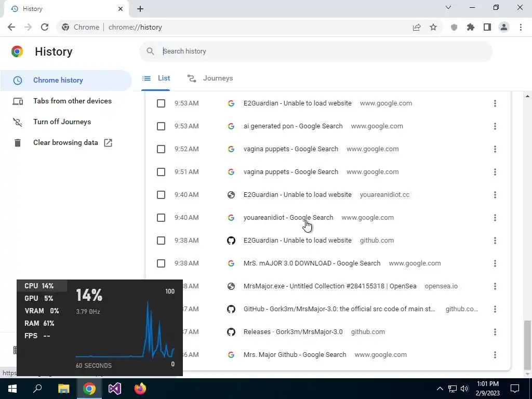Click the Tabs from other devices icon
This screenshot has width=532, height=399.
tap(18, 101)
